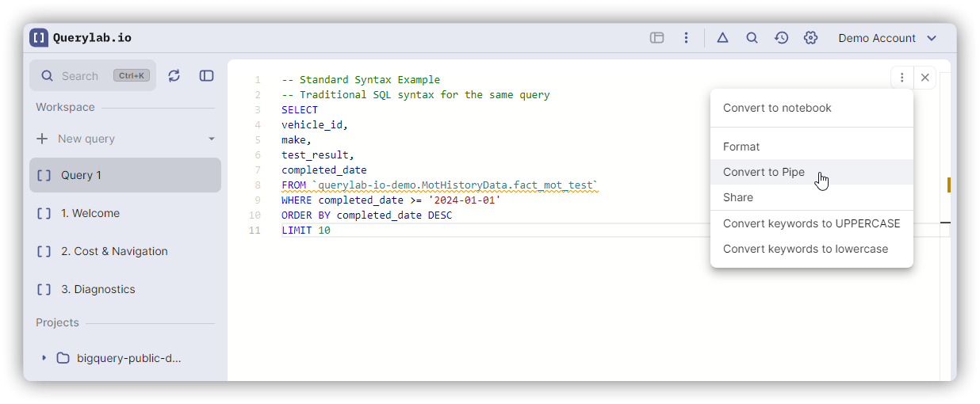
Task: Select Convert to notebook
Action: [777, 108]
